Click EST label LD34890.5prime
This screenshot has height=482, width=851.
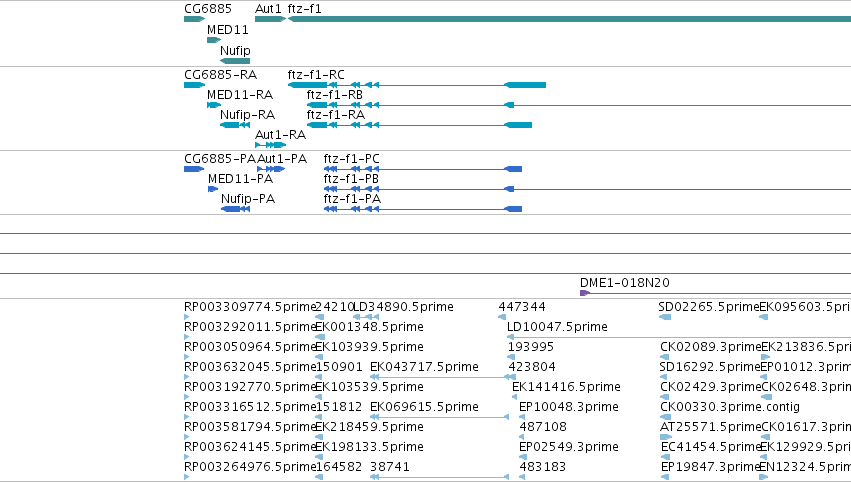tap(403, 307)
